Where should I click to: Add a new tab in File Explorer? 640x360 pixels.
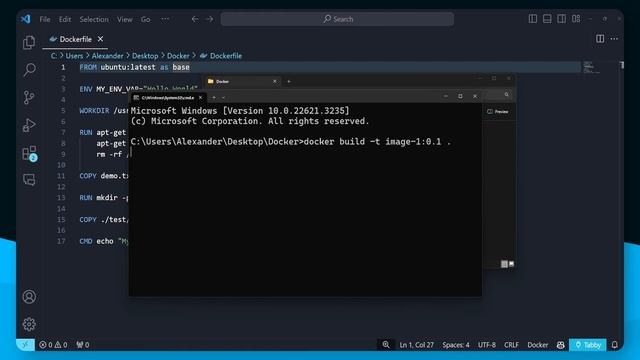289,82
